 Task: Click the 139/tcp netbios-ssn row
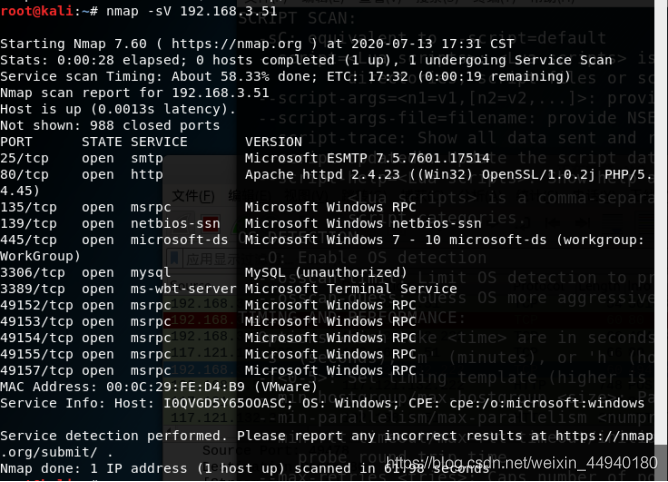[x=241, y=223]
